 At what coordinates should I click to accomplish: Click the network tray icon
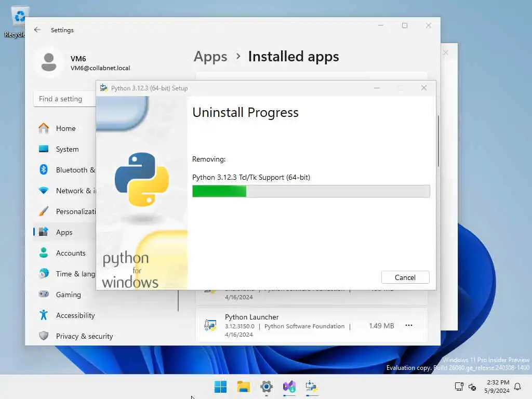tap(459, 387)
